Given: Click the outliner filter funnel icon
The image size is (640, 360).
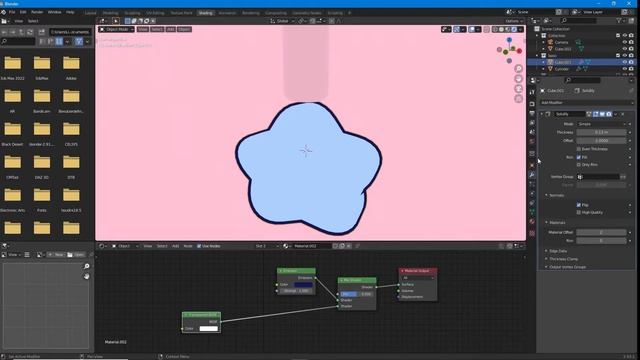Looking at the screenshot, I should [x=619, y=20].
